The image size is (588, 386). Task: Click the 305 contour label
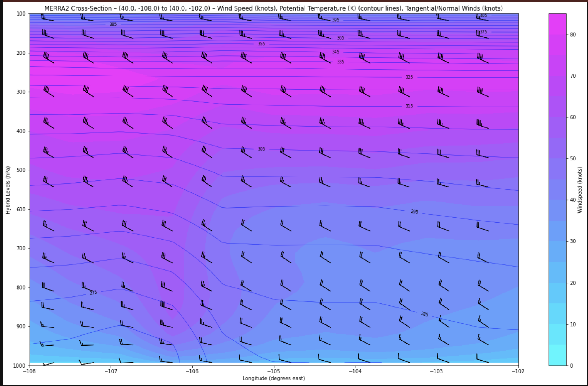click(x=261, y=149)
